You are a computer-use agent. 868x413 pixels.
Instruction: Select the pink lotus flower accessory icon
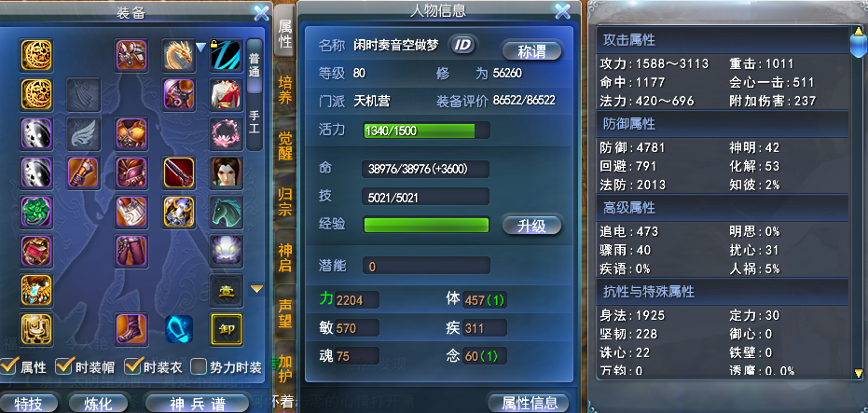227,133
